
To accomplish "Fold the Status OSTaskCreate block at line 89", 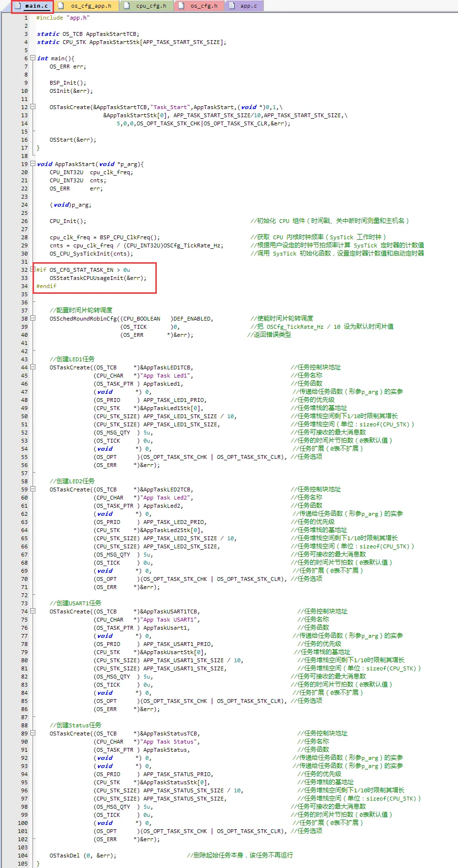I will click(33, 733).
